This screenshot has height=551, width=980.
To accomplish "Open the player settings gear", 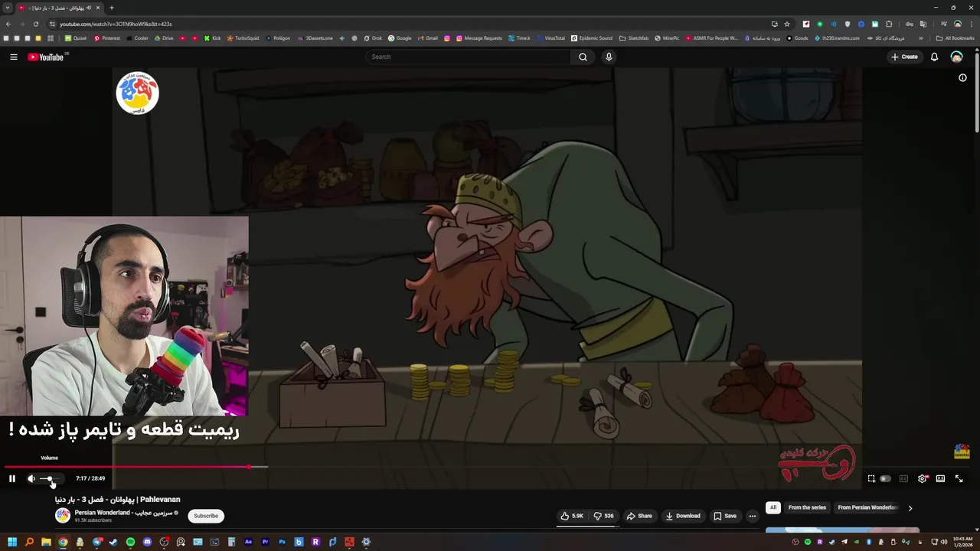I will click(923, 478).
